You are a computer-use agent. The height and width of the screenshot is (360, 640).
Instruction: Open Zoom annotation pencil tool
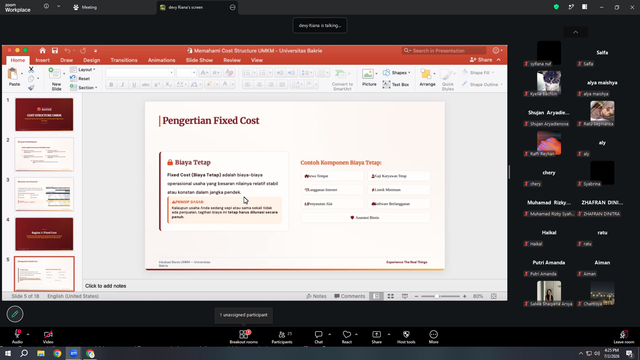(15, 314)
